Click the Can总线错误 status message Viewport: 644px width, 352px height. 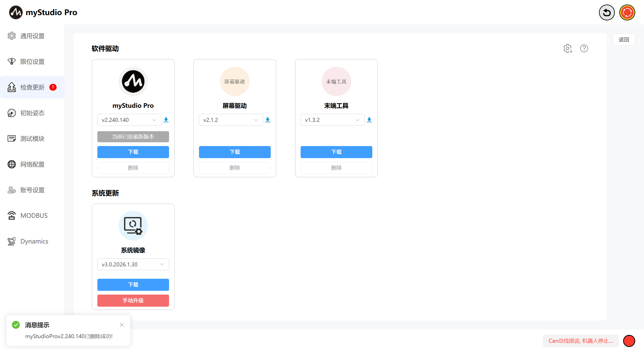[581, 341]
